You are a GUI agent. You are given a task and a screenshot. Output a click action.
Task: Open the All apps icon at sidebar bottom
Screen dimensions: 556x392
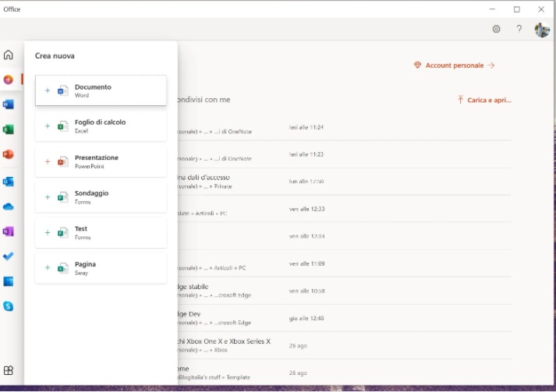coord(8,370)
